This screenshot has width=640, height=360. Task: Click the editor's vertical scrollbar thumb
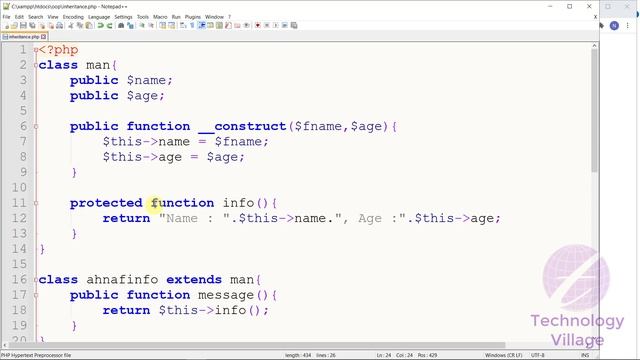(595, 110)
